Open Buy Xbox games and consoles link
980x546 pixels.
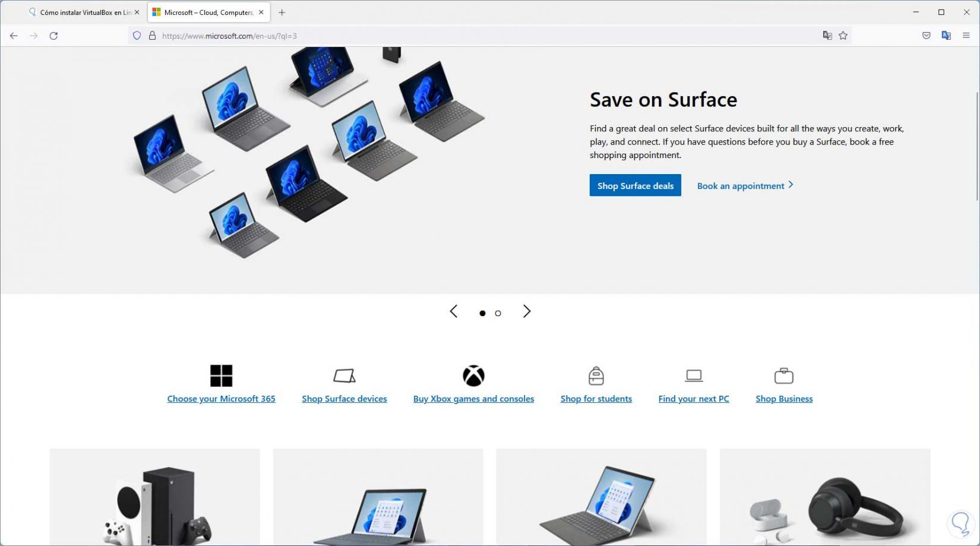pyautogui.click(x=474, y=399)
